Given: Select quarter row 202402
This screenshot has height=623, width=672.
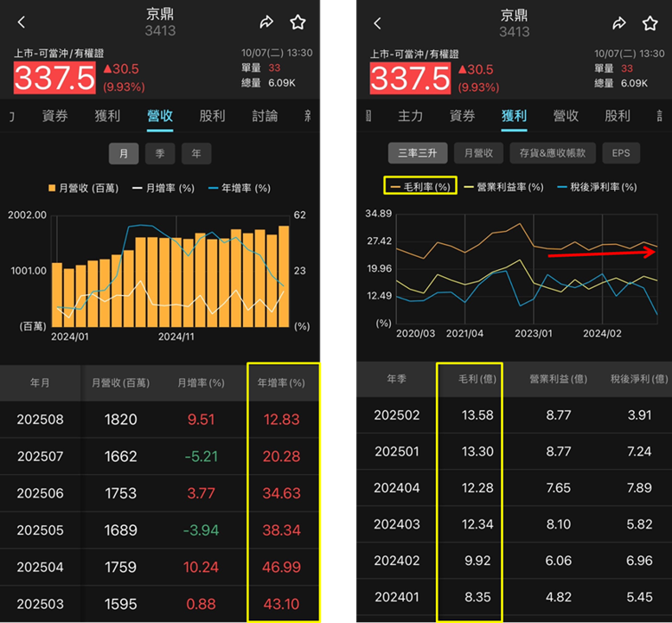Looking at the screenshot, I should pos(515,561).
